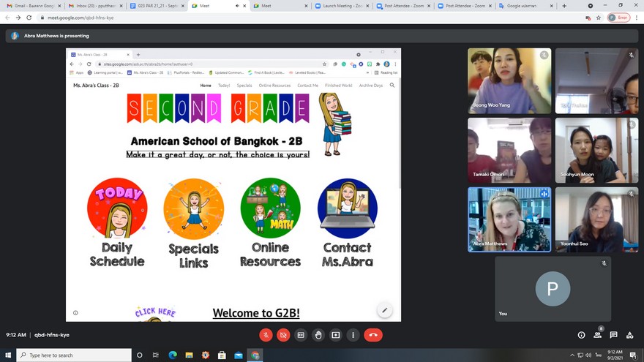Open the Chrome three-dot menu
The image size is (644, 362).
point(637,18)
